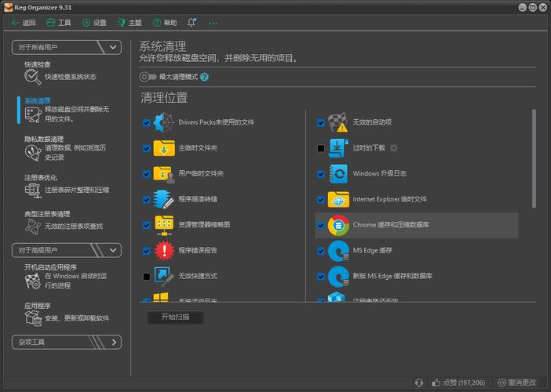Click the notification bell icon
The width and height of the screenshot is (551, 392).
tap(192, 23)
